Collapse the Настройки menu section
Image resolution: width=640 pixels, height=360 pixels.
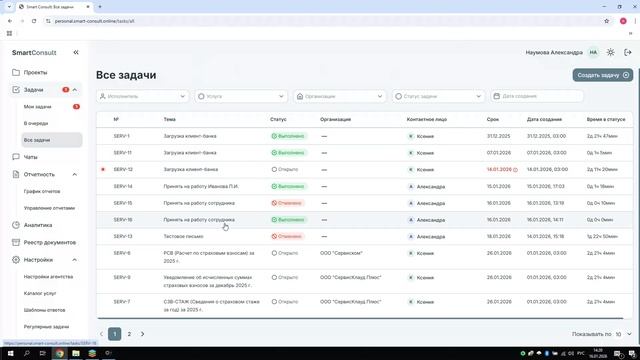[x=75, y=260]
